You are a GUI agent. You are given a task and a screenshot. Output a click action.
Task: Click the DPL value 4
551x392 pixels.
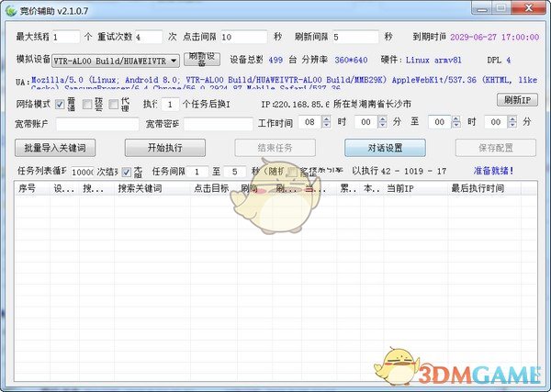(x=508, y=60)
